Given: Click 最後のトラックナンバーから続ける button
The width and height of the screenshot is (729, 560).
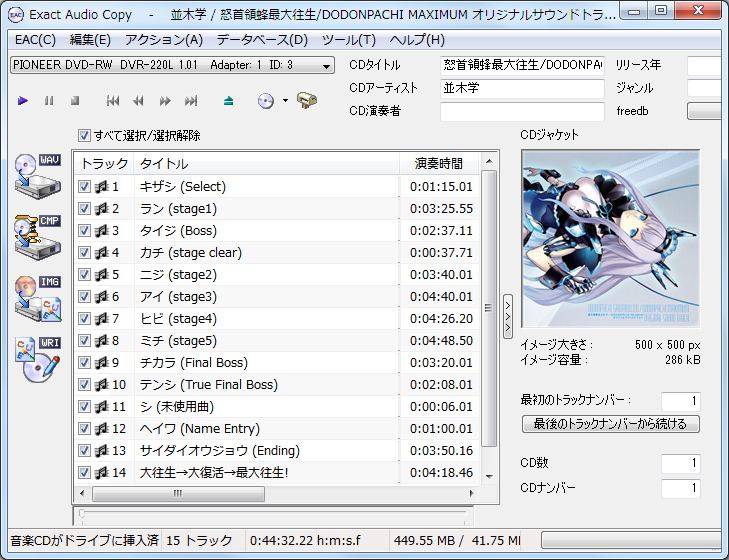Looking at the screenshot, I should (x=610, y=424).
